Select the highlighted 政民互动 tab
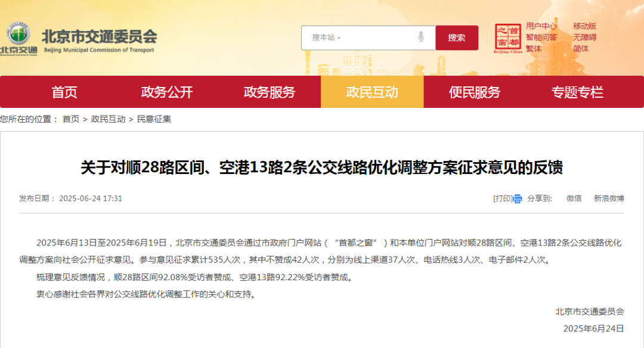Screen dimensions: 644x348 coord(372,92)
